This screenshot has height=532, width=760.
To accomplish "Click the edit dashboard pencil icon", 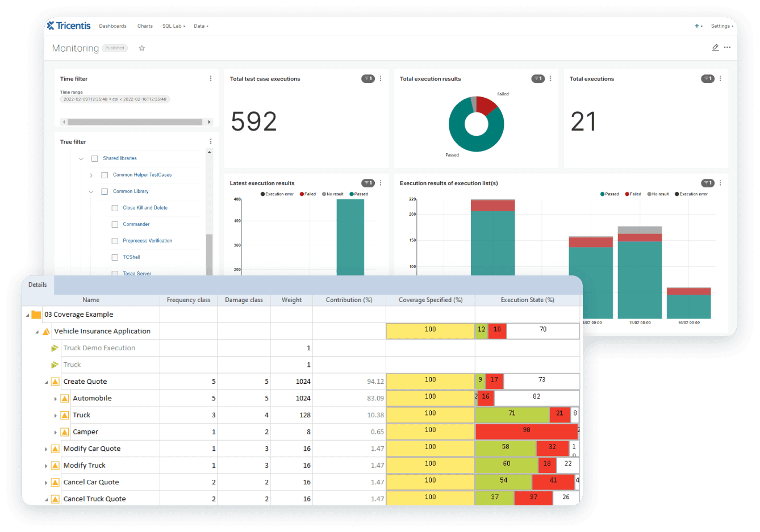I will 715,48.
